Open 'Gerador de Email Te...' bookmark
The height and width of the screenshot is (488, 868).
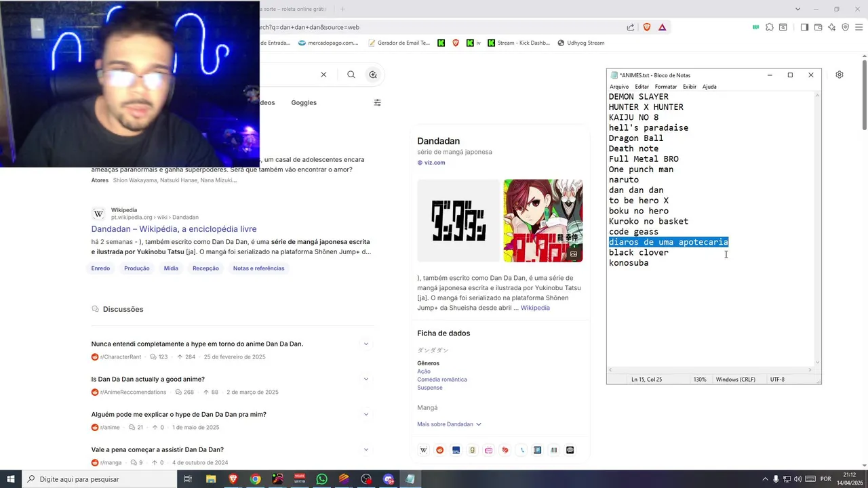coord(399,43)
